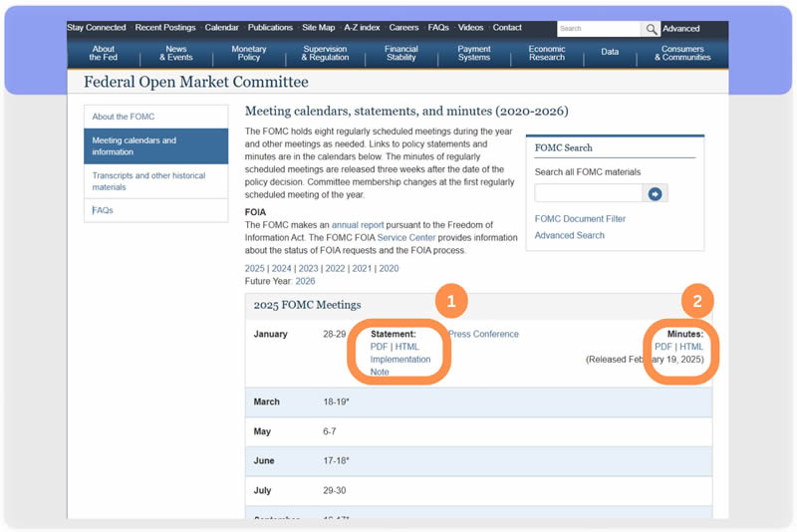Click Advanced next to the top search
This screenshot has height=532, width=797.
pyautogui.click(x=681, y=29)
